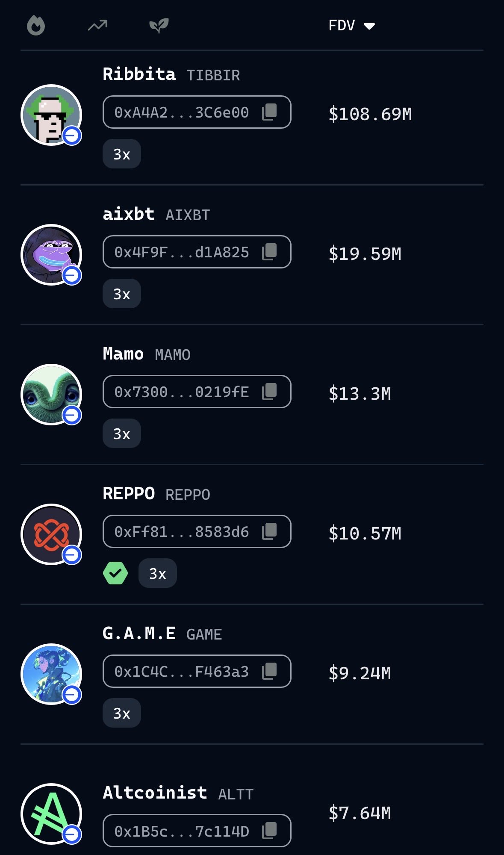Switch to the trending arrow tab

97,26
